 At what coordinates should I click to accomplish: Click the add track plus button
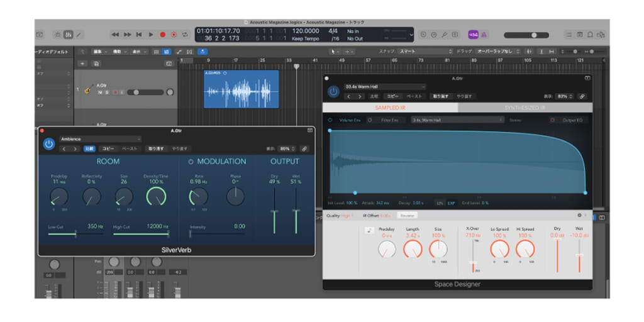point(82,64)
